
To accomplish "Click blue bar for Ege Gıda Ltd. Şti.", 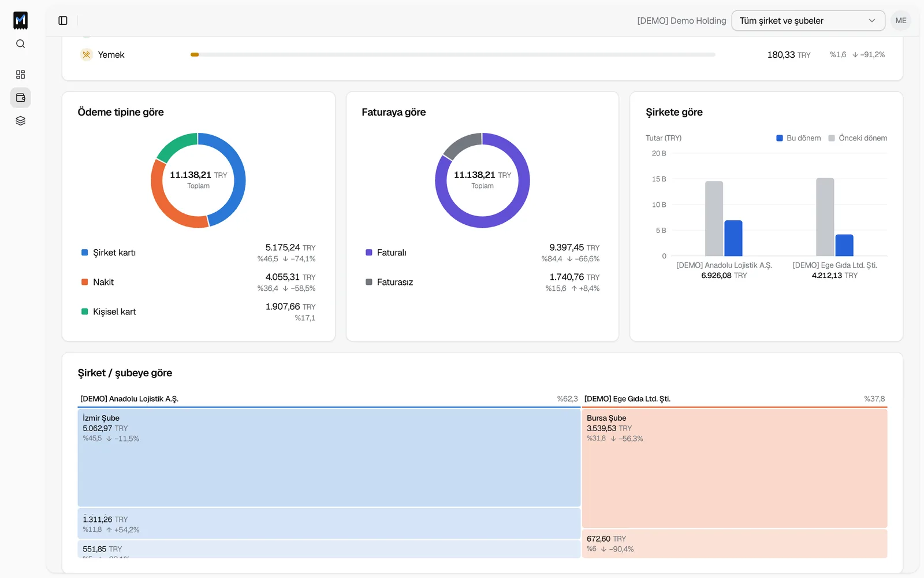I will tap(844, 245).
